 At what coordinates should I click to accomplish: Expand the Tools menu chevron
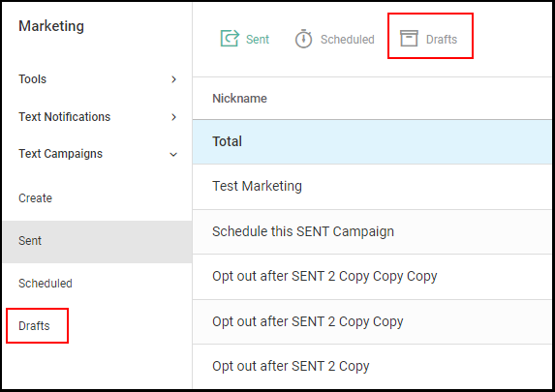click(173, 79)
